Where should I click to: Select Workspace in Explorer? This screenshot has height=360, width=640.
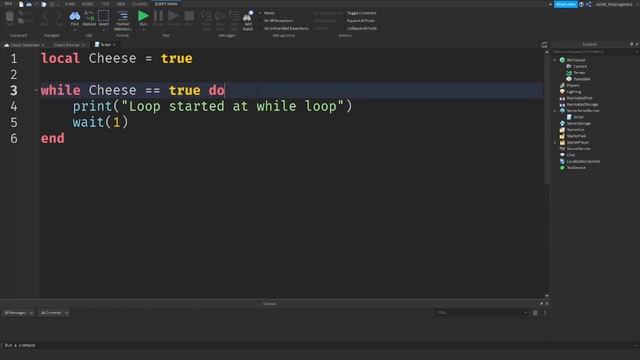tap(576, 60)
